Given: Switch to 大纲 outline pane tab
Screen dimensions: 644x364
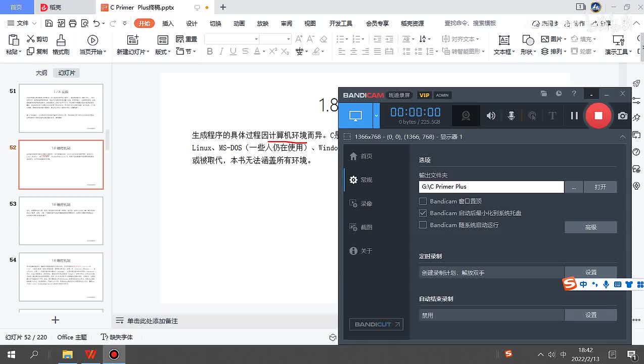Looking at the screenshot, I should click(41, 73).
